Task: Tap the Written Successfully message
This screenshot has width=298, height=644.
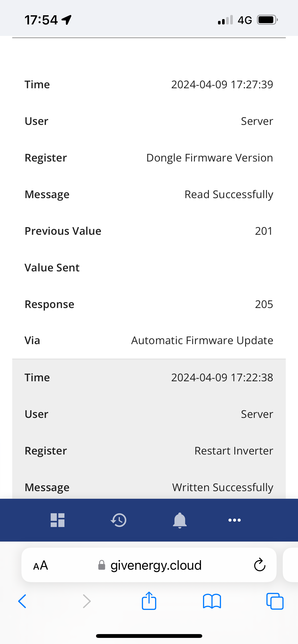Action: [223, 488]
